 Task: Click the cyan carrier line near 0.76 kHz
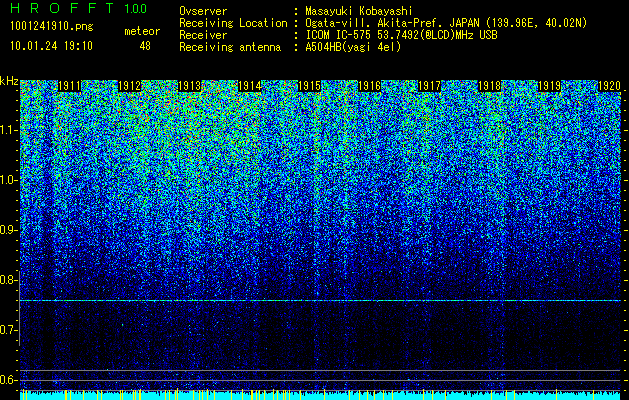click(320, 301)
